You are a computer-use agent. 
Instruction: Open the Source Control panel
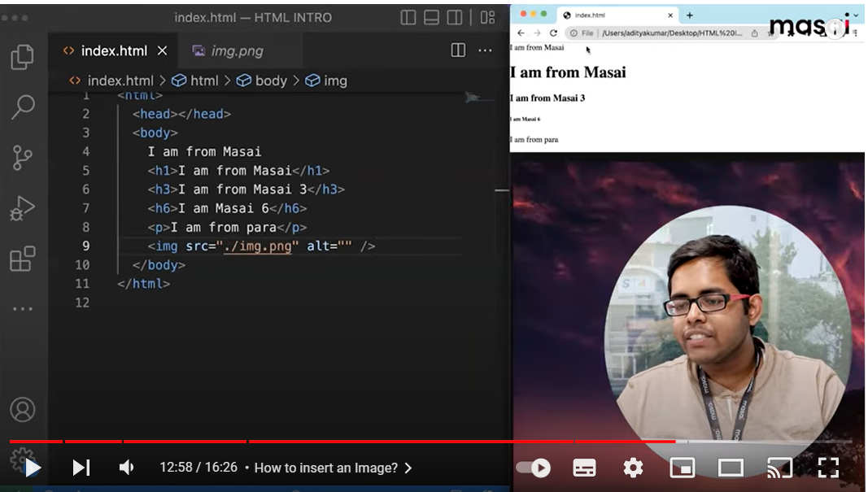[24, 158]
